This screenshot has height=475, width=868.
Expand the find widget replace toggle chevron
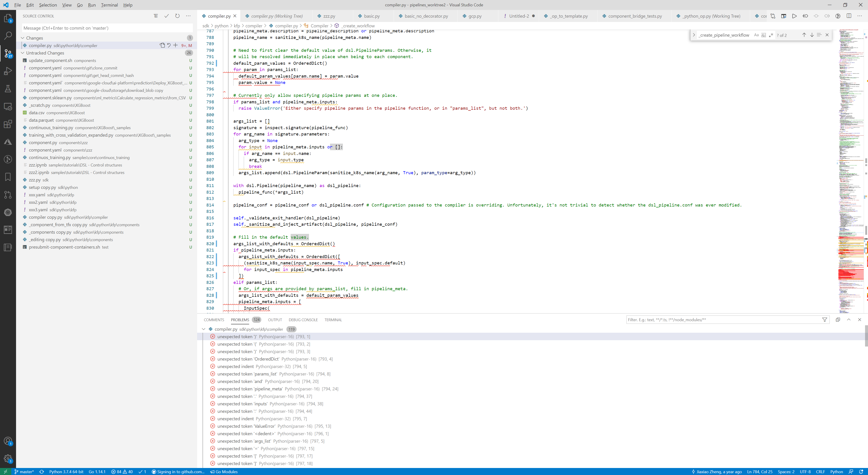(x=694, y=35)
